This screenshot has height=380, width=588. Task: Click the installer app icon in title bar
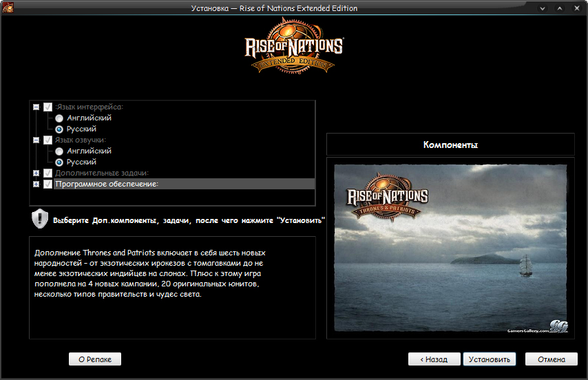click(9, 8)
